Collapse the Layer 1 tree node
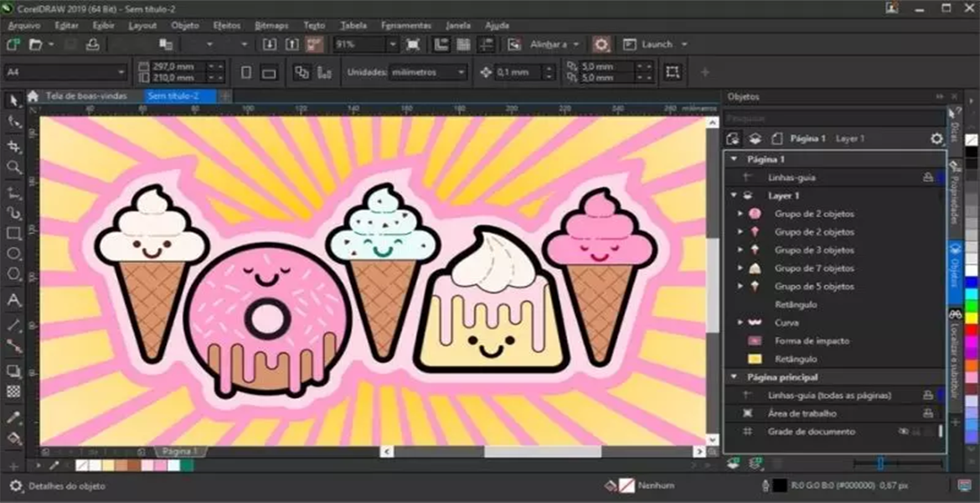This screenshot has width=980, height=503. (x=734, y=195)
